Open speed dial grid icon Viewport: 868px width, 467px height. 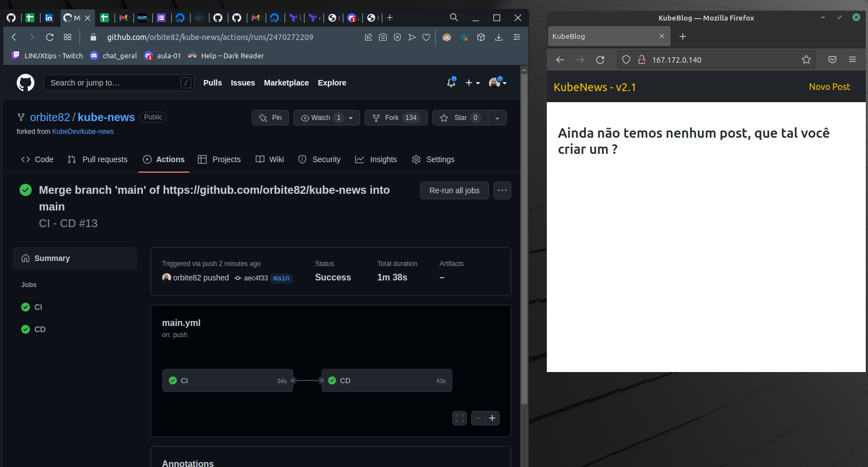67,37
